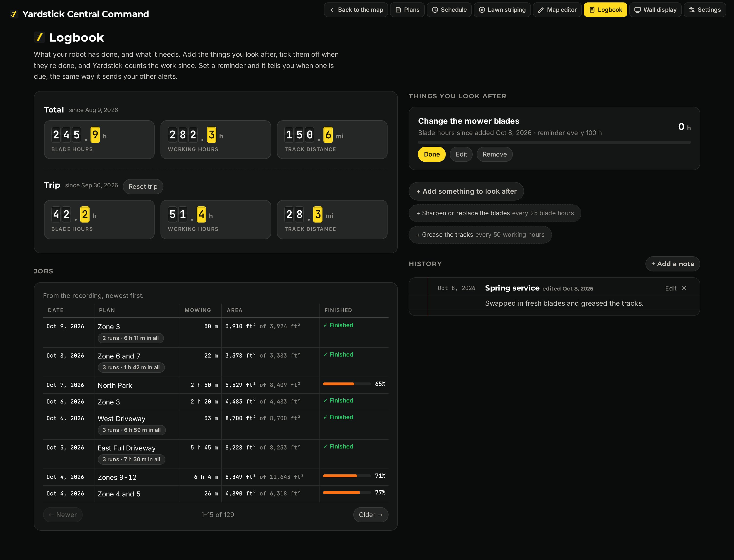Click the 'Zone 6 and 7' plan name

119,356
